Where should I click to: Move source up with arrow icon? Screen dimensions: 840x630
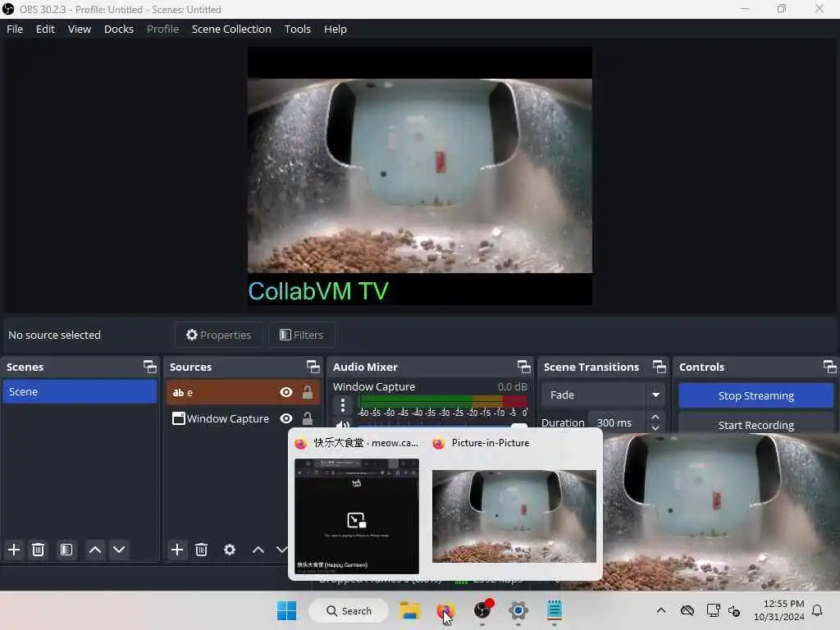tap(258, 550)
